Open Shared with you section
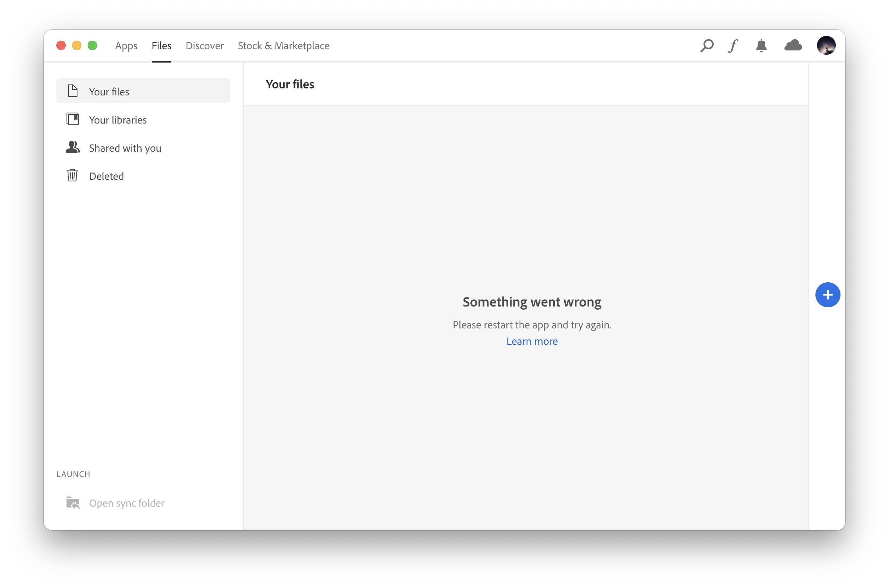 [x=125, y=148]
